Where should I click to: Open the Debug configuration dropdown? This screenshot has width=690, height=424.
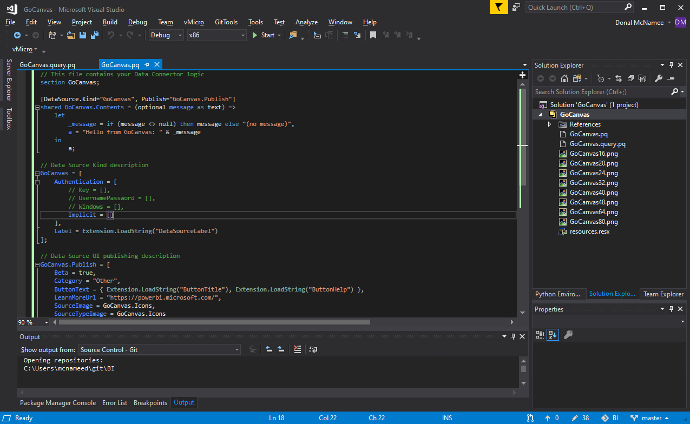pos(166,35)
